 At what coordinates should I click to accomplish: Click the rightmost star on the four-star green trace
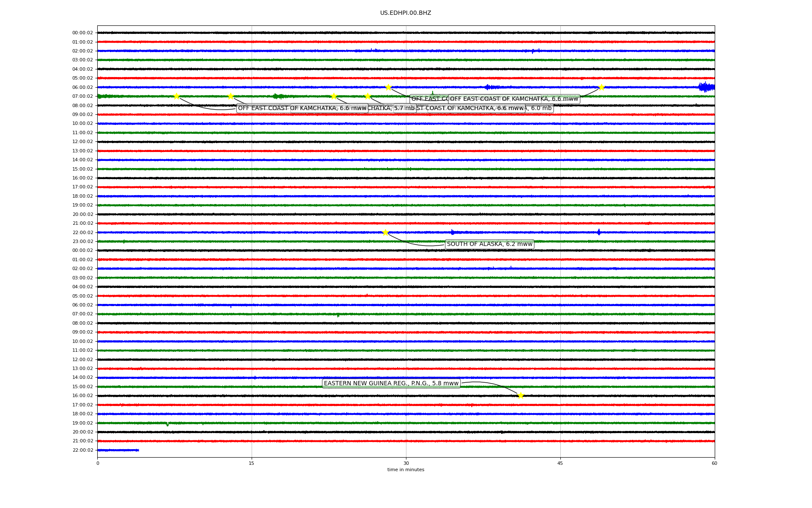pyautogui.click(x=368, y=96)
